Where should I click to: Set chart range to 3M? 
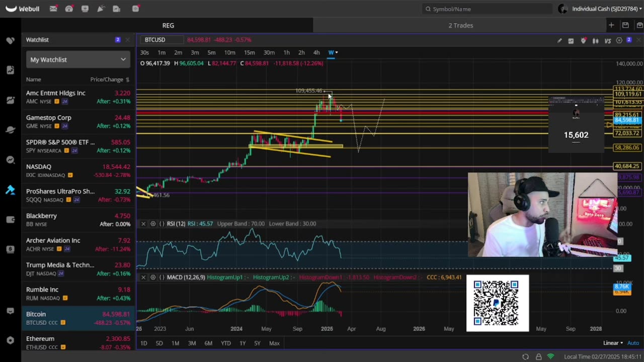click(x=192, y=343)
